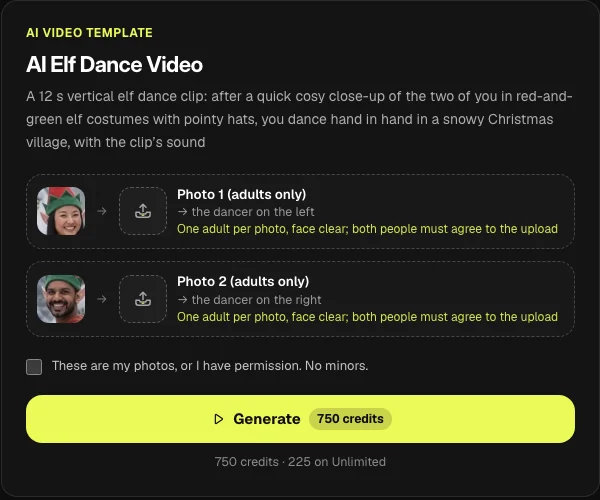The width and height of the screenshot is (600, 500).
Task: Click the 'AI VIDEO TEMPLATE' label
Action: 89,33
